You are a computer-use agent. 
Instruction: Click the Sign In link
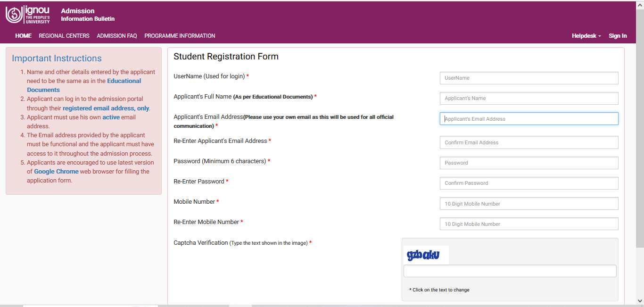pyautogui.click(x=618, y=36)
